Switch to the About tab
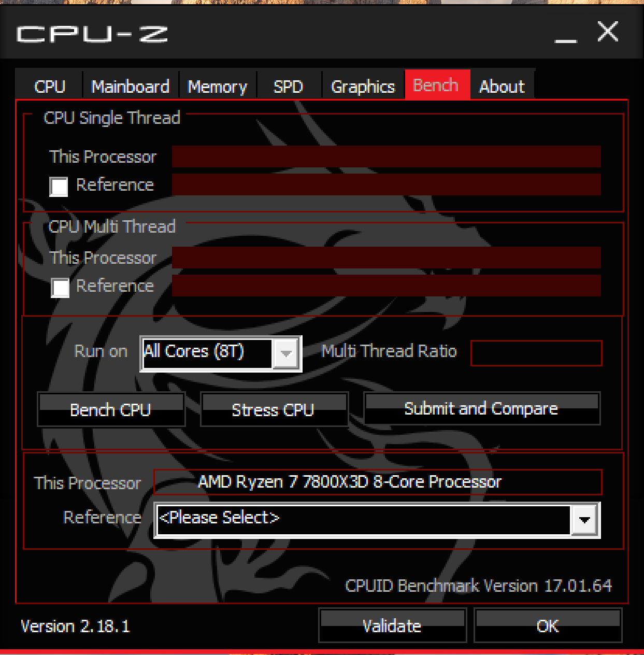The image size is (644, 655). [502, 86]
